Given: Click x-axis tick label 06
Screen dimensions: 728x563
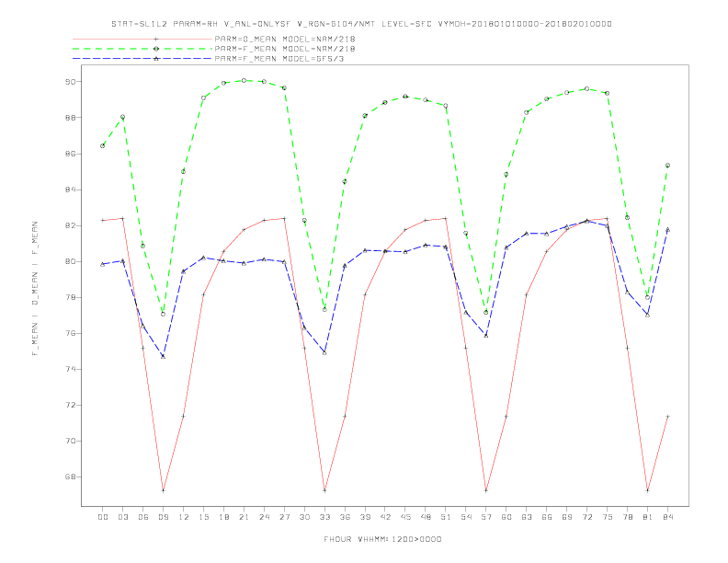Looking at the screenshot, I should [x=143, y=517].
